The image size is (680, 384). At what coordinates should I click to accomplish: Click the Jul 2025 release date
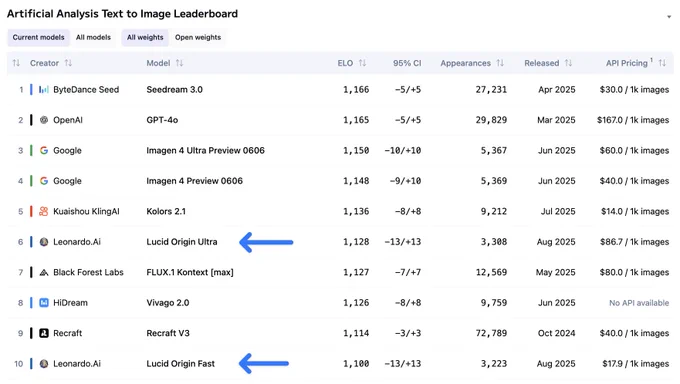pyautogui.click(x=558, y=211)
